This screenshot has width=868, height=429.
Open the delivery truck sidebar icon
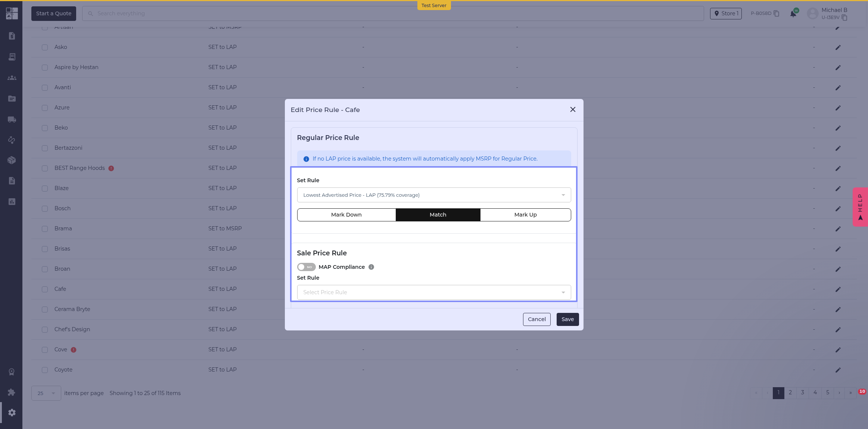[x=12, y=119]
